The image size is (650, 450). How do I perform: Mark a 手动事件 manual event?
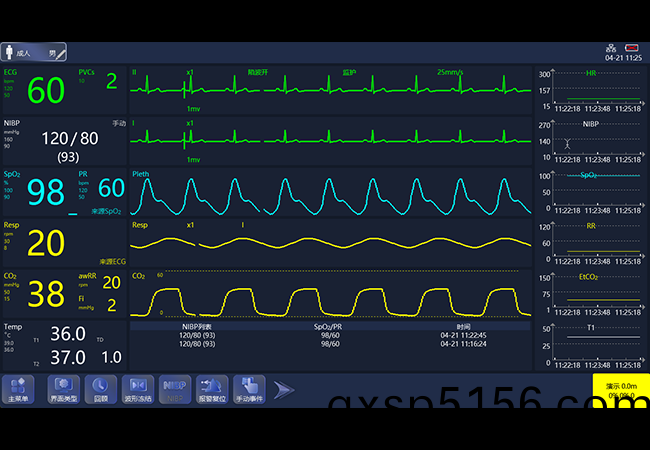tap(249, 390)
